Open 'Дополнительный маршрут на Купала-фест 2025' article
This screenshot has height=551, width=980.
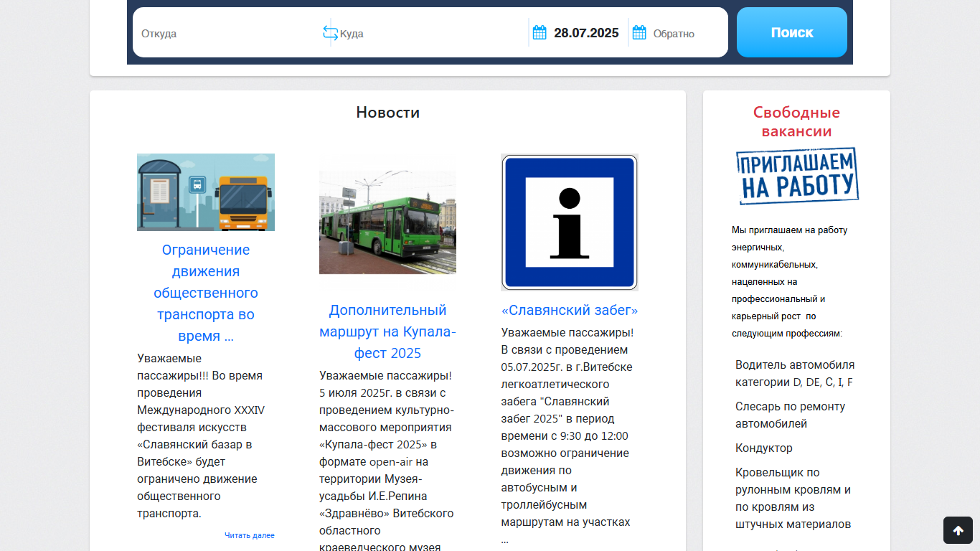[x=387, y=331]
